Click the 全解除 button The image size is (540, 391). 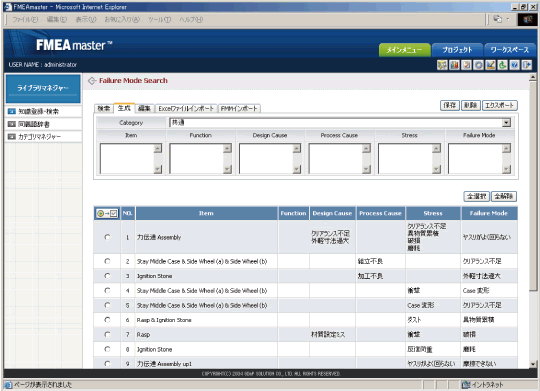pos(504,196)
